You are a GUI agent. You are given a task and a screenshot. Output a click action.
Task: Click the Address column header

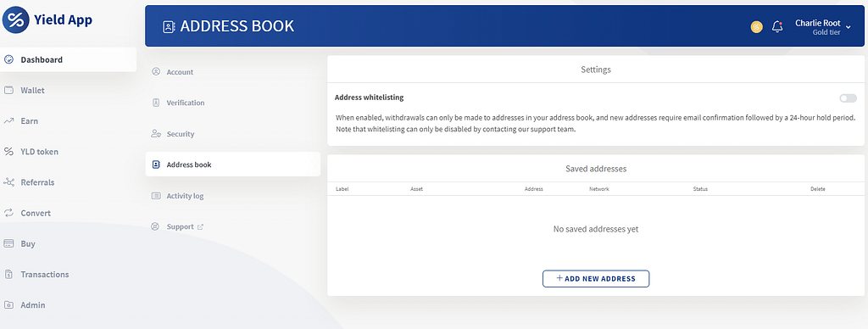click(x=534, y=189)
